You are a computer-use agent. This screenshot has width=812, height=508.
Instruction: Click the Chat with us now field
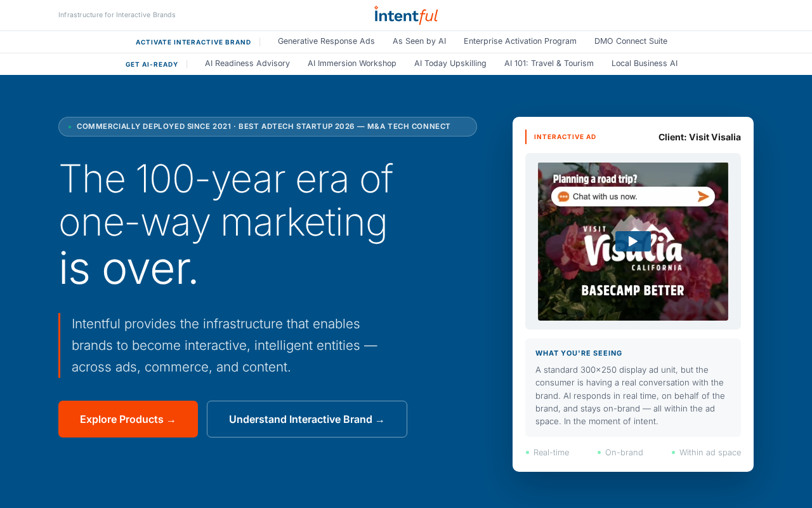pyautogui.click(x=633, y=197)
